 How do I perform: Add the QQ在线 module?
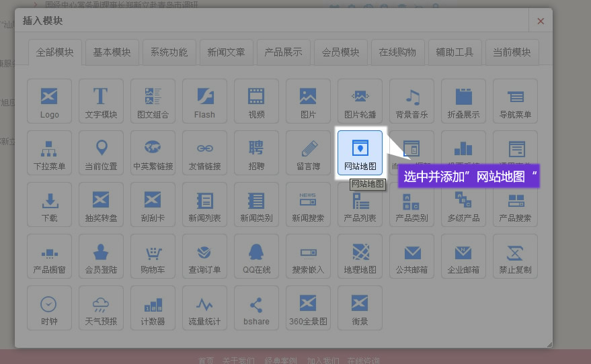(256, 256)
